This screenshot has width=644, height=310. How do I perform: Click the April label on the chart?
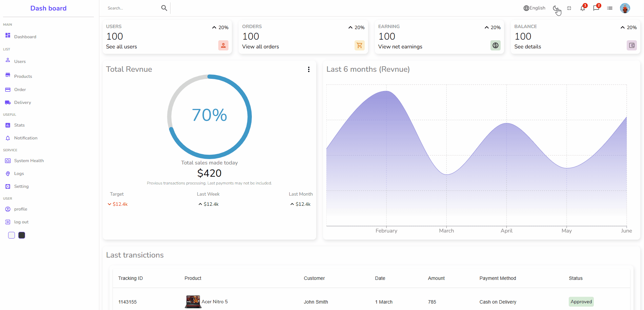507,231
